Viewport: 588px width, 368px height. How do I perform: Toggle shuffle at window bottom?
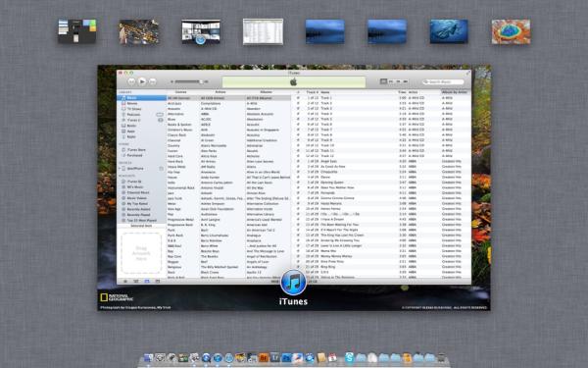coord(136,281)
